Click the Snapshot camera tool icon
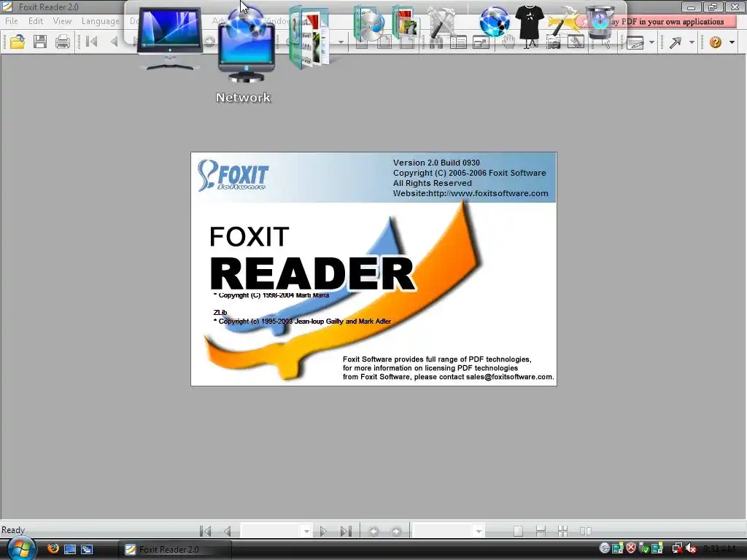This screenshot has width=747, height=560. click(x=553, y=42)
